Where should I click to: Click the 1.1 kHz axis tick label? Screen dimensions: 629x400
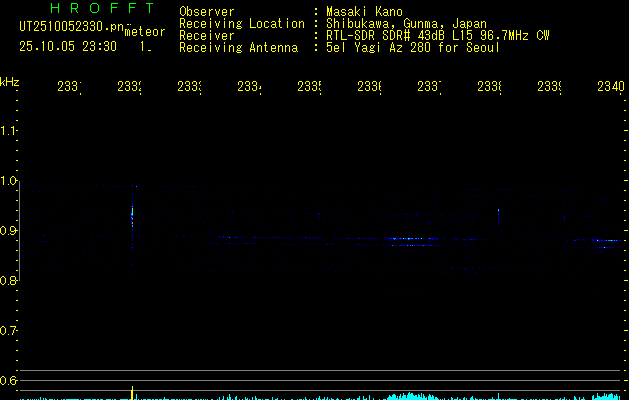[8, 131]
